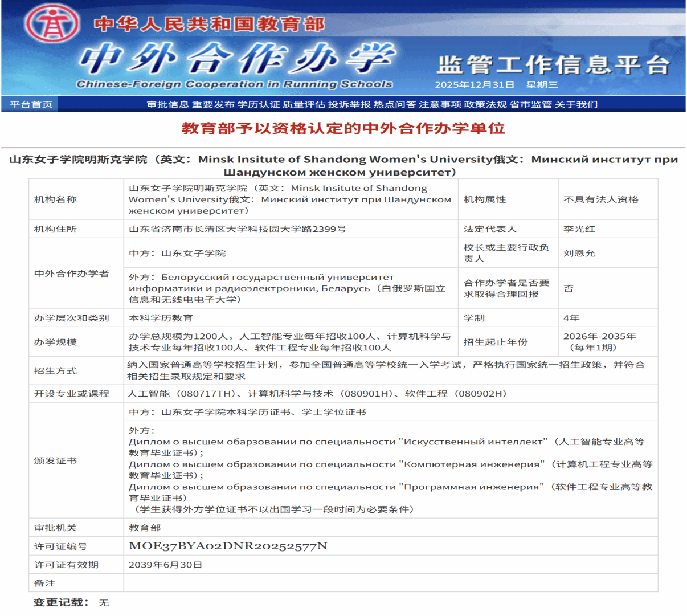Click the license number MOE37BYA02DNR20252577N
The image size is (687, 616).
tap(228, 546)
